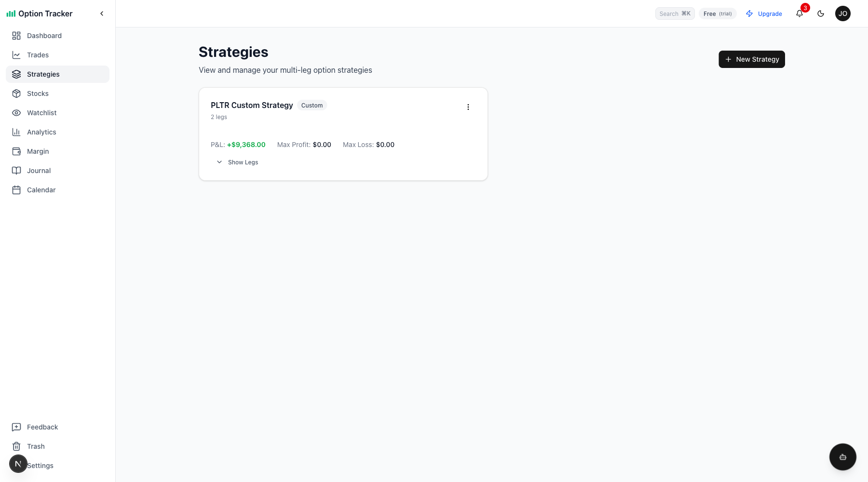Open the JO profile avatar
This screenshot has height=482, width=868.
tap(843, 13)
